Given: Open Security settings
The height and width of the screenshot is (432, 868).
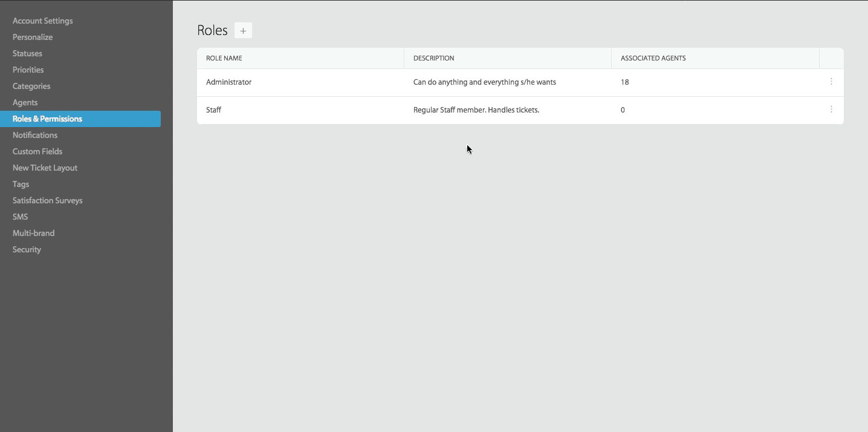Looking at the screenshot, I should [27, 249].
